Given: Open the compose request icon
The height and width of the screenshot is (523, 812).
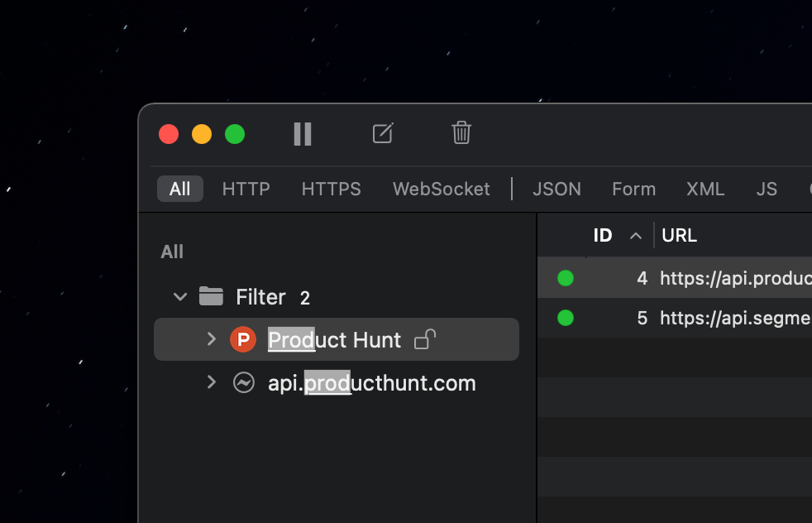Looking at the screenshot, I should click(383, 133).
